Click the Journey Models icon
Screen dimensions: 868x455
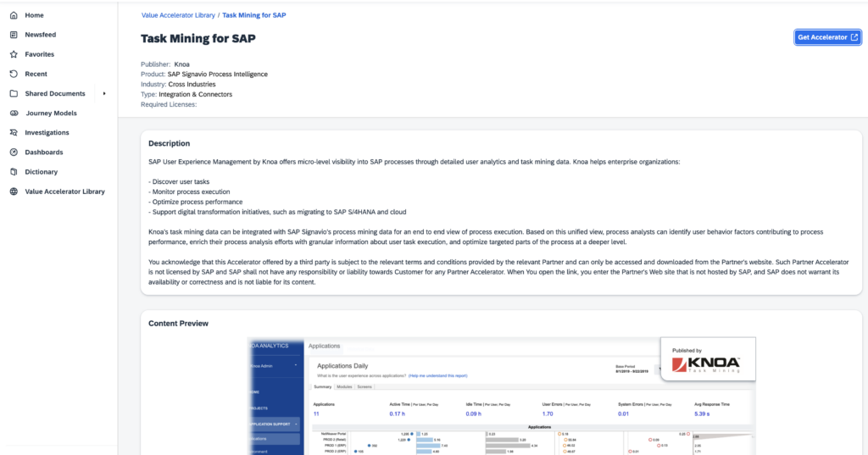point(14,113)
